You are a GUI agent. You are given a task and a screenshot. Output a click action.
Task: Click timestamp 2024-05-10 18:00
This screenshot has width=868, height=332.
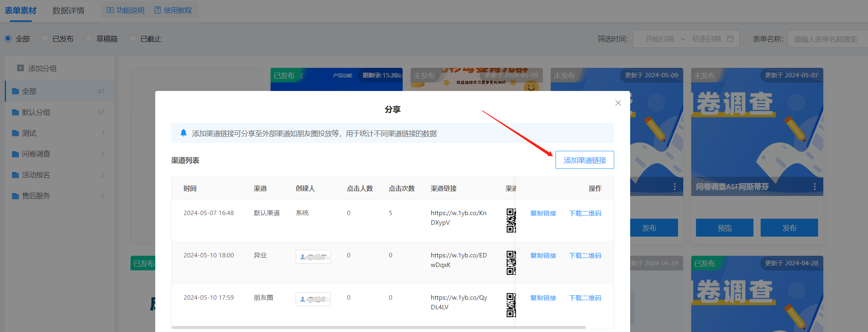click(209, 255)
